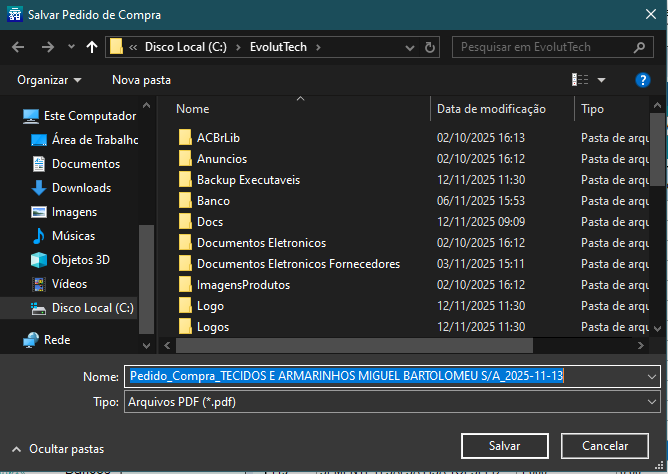Screen dimensions: 668x474
Task: Click the Up one folder arrow
Action: pos(93,47)
